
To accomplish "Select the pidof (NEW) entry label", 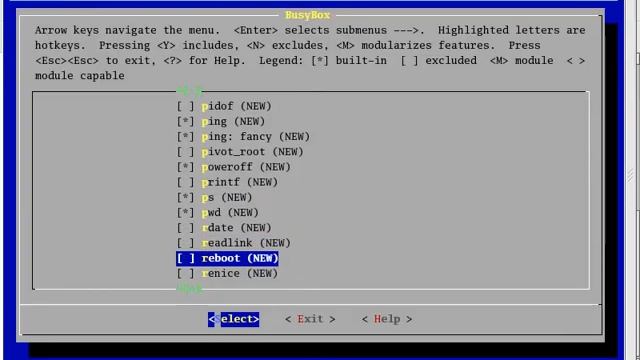I will [x=236, y=106].
